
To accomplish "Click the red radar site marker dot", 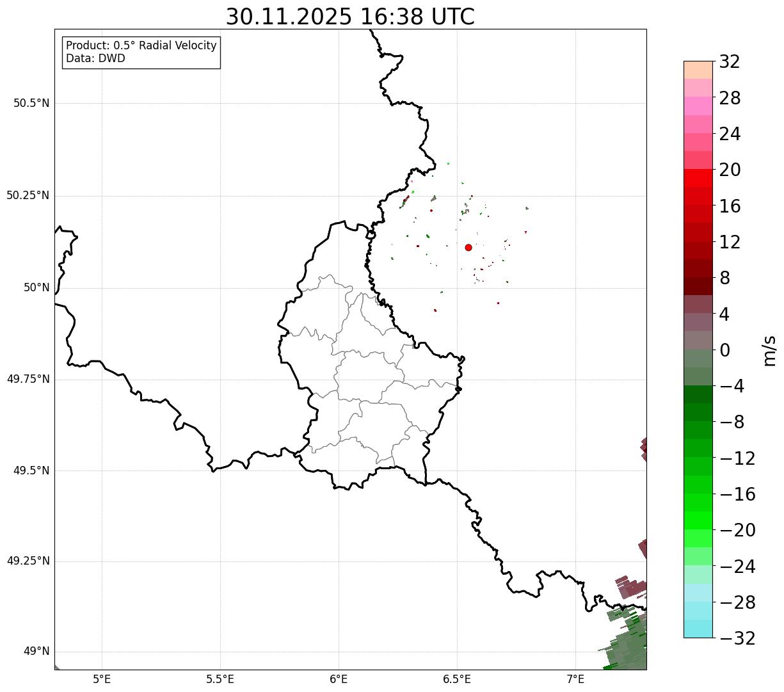I will (x=468, y=248).
